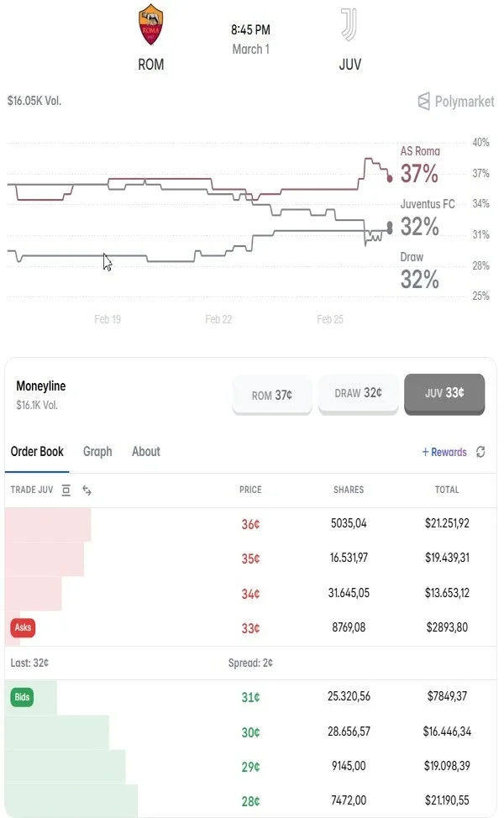Swap the traded outcome with arrows icon
This screenshot has width=504, height=818.
[87, 490]
